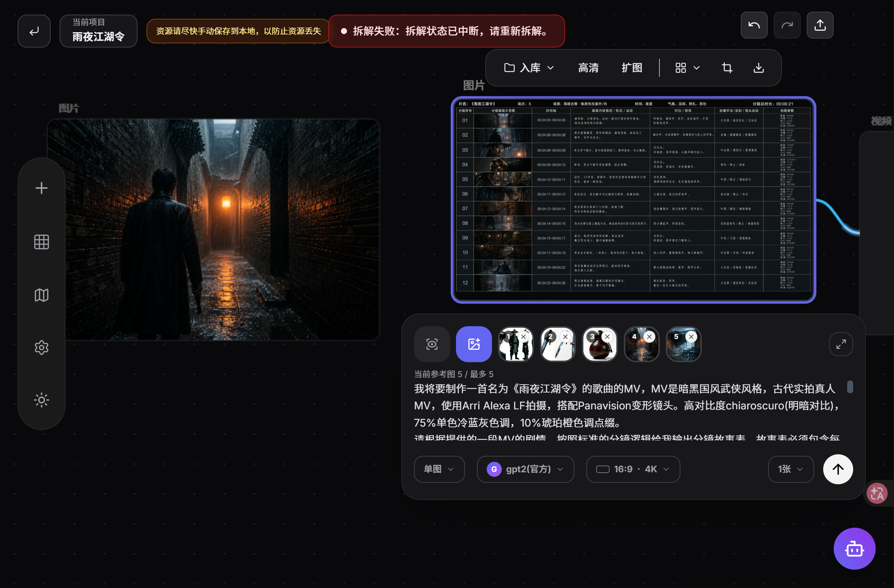The height and width of the screenshot is (588, 894).
Task: Expand the prompt editor panel
Action: [841, 344]
